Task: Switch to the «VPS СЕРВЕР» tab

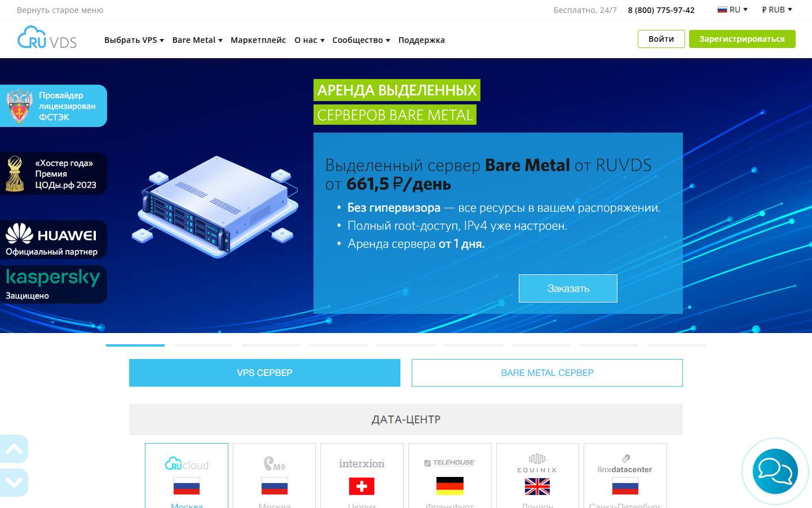Action: coord(264,373)
